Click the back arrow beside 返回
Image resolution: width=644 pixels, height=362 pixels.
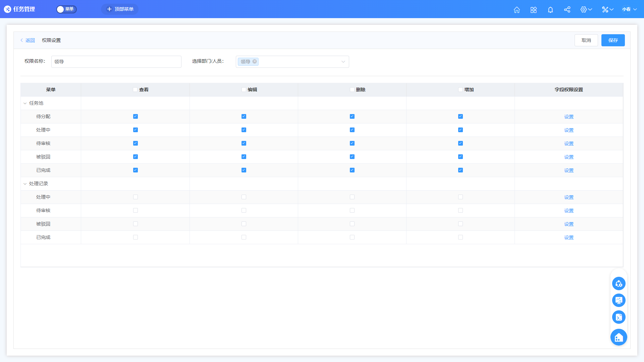coord(22,40)
